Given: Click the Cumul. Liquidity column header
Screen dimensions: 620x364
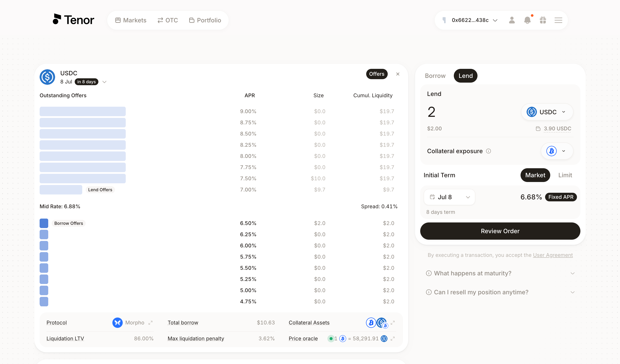Looking at the screenshot, I should point(373,96).
